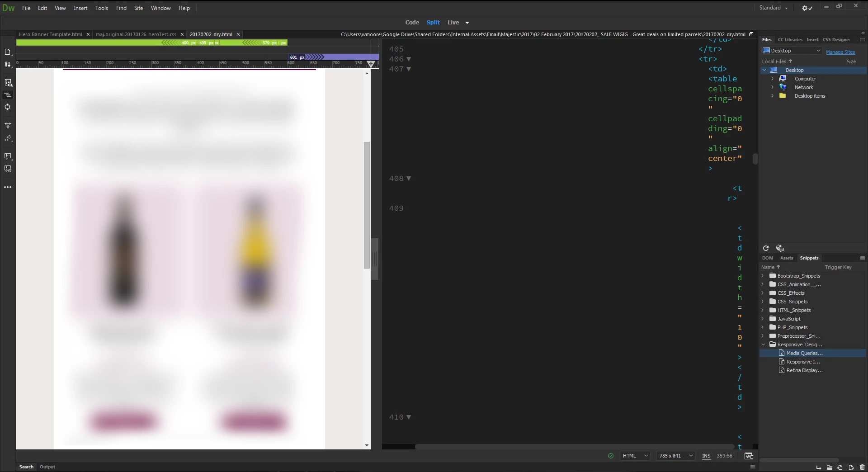This screenshot has width=868, height=472.
Task: Open the Sync Settings gear icon
Action: [x=807, y=8]
